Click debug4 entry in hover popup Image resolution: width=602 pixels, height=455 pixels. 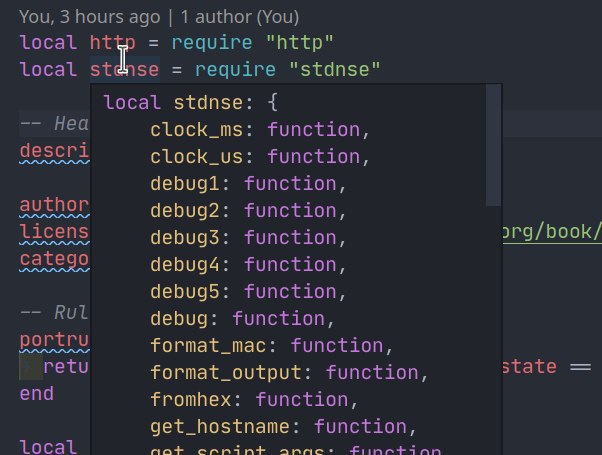pos(248,265)
